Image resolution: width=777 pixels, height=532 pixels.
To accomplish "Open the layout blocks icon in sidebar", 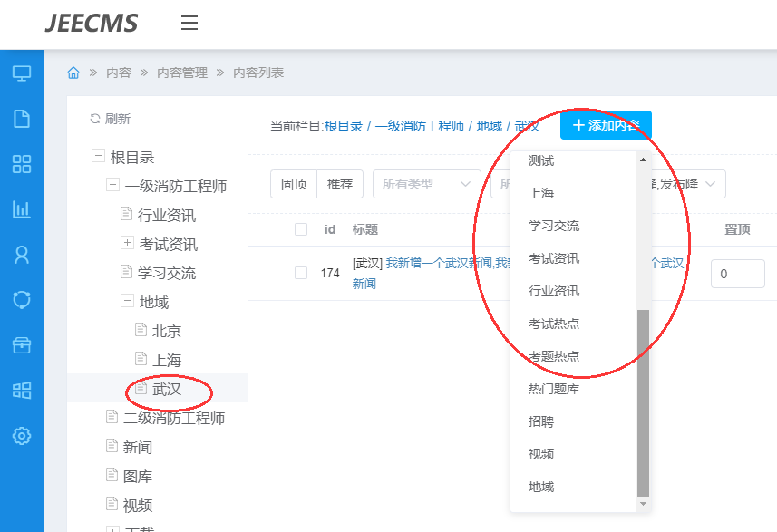I will 22,391.
